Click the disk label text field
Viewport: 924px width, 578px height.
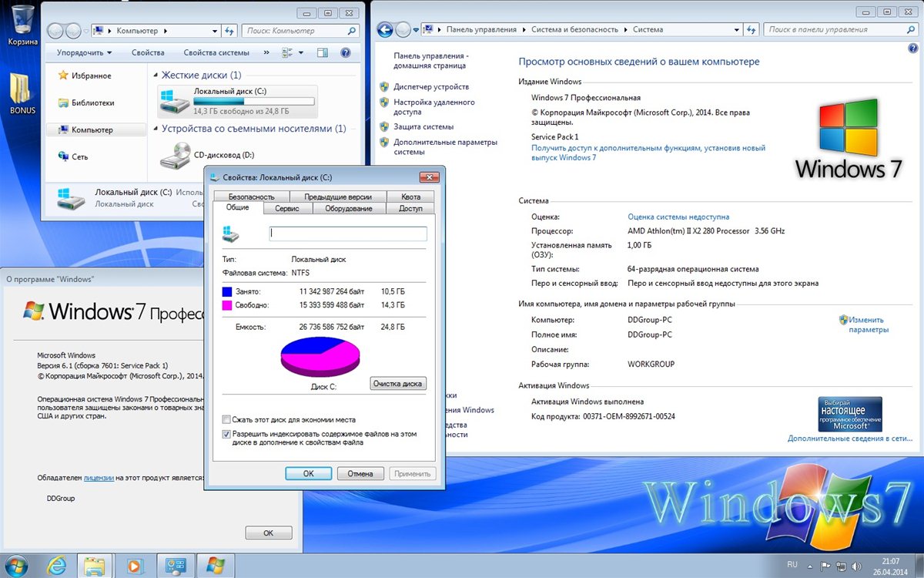click(347, 234)
